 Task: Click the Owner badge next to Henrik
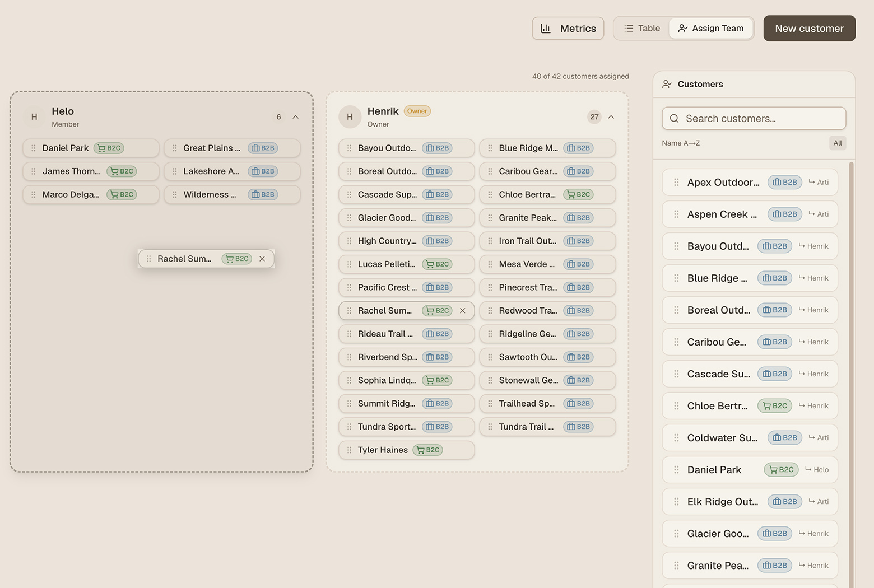coord(417,111)
